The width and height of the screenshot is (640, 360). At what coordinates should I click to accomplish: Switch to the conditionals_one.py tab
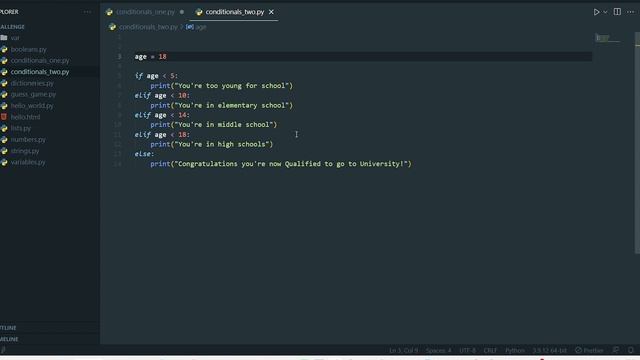pyautogui.click(x=145, y=12)
